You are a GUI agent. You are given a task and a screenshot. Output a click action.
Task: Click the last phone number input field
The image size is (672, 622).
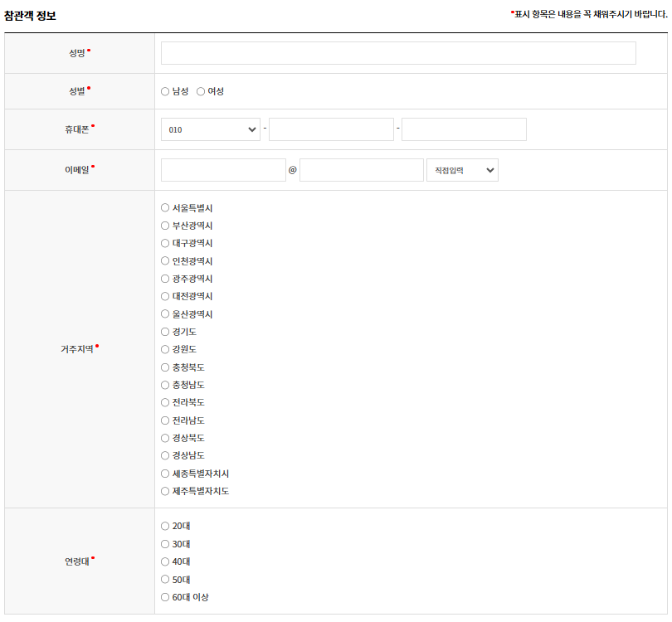[x=463, y=129]
